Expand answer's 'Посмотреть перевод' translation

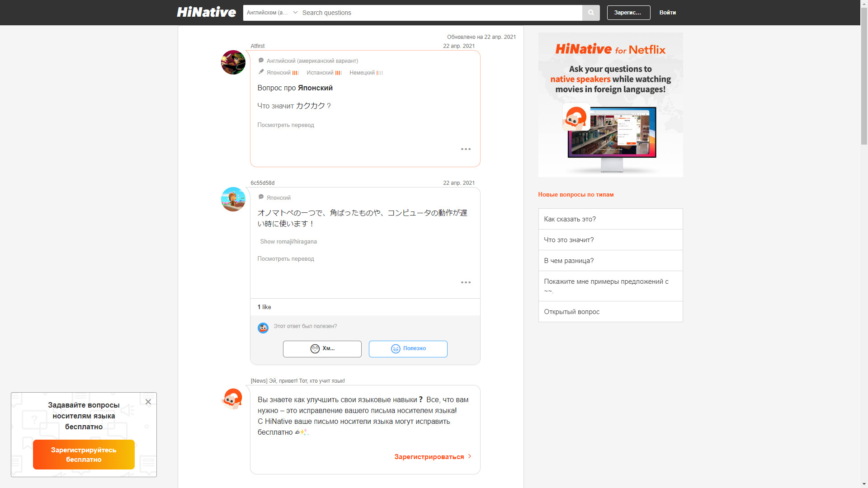pos(285,259)
